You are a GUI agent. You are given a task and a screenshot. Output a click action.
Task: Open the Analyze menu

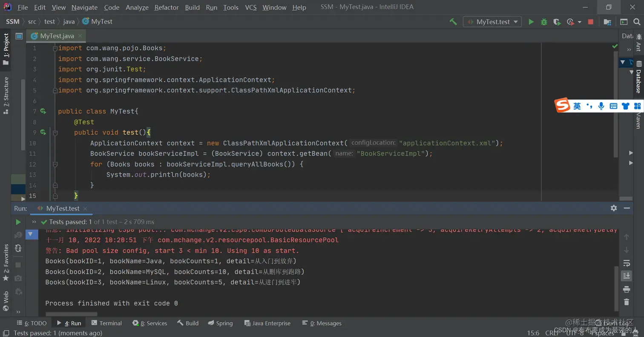tap(137, 7)
